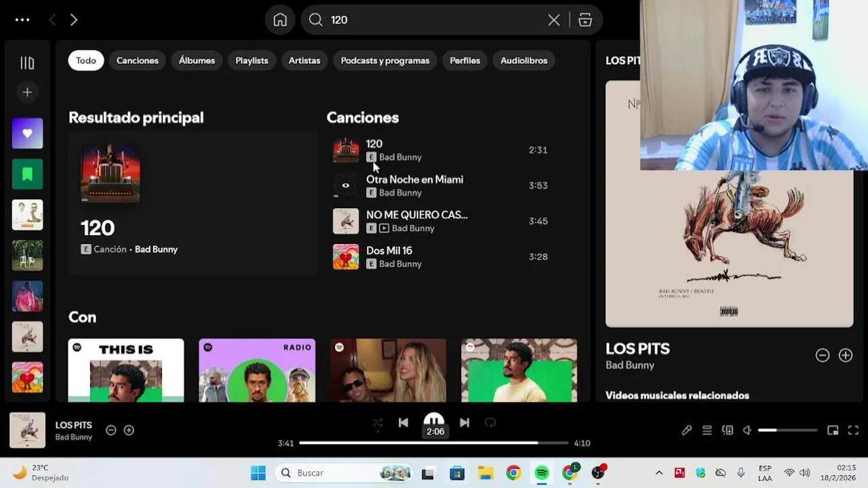
Task: Adjust the volume slider
Action: click(x=787, y=430)
